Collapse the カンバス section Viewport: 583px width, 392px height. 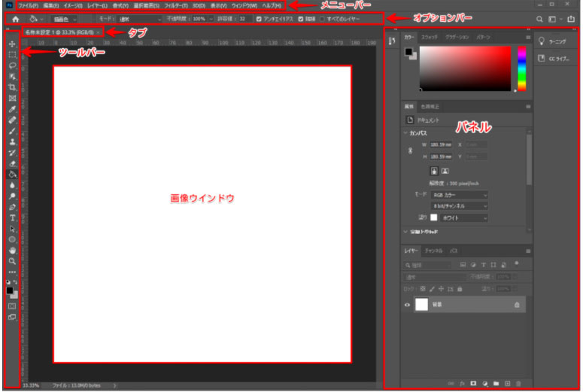point(405,132)
